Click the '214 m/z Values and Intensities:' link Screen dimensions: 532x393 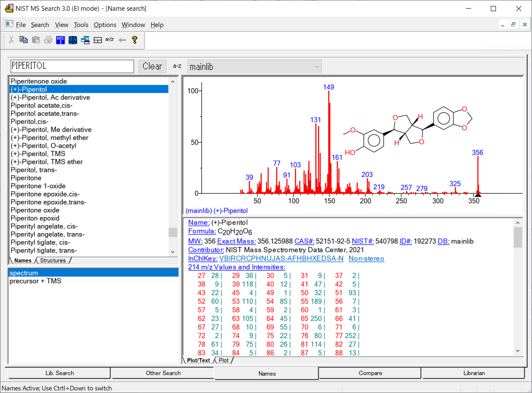pyautogui.click(x=237, y=267)
